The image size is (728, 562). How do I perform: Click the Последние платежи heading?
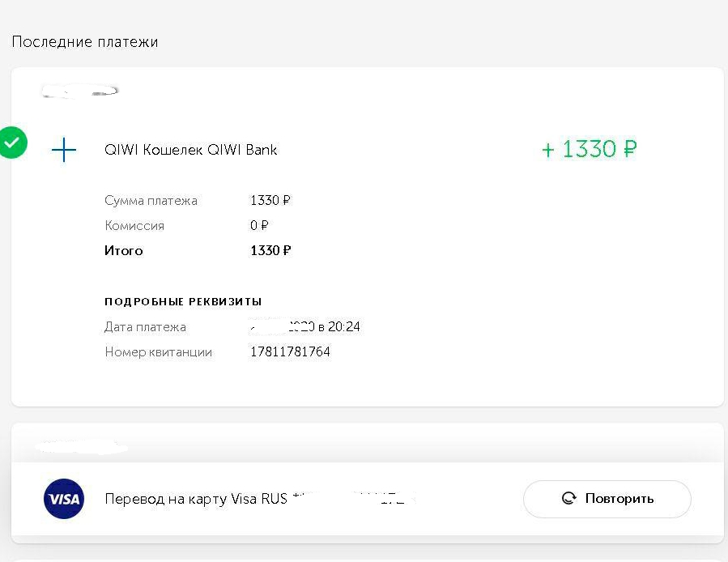point(84,42)
